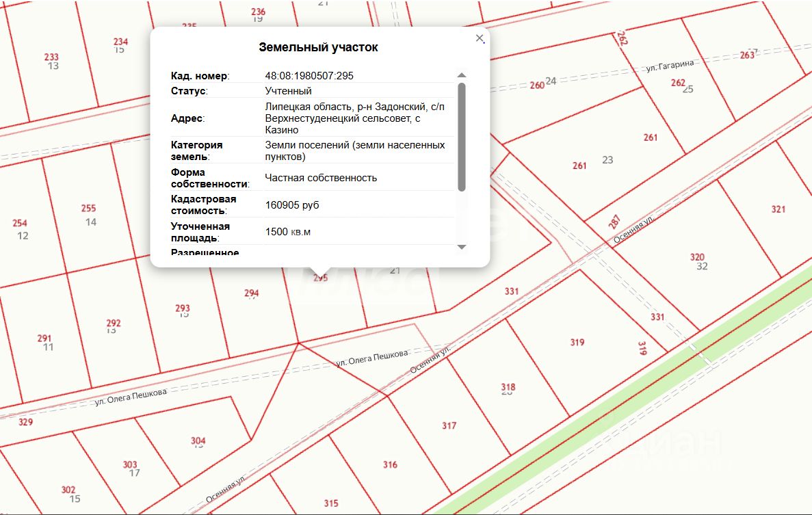
Task: Click the popup vertical scrollbar thumb
Action: 462,137
